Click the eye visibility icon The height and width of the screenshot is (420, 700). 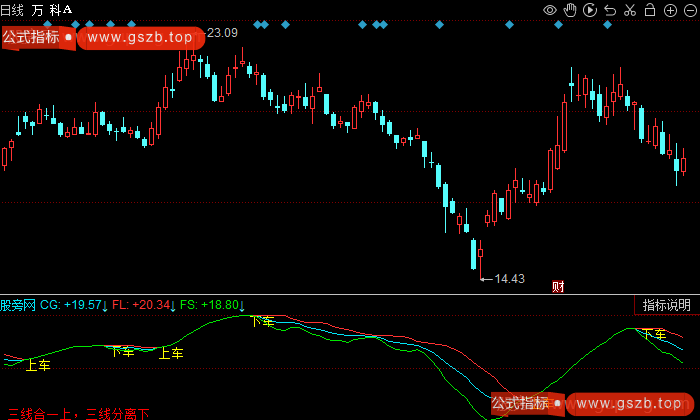coord(550,10)
